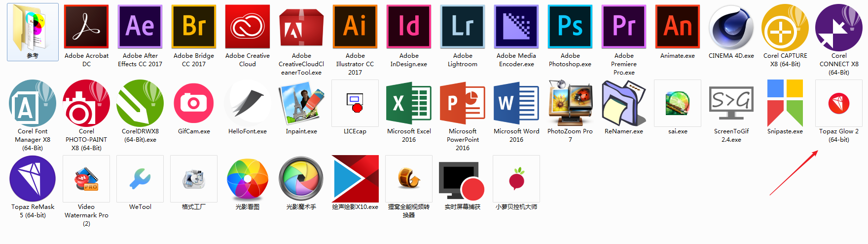Image resolution: width=868 pixels, height=244 pixels.
Task: Click the 'ScreenToGif 2.4.exe' file name
Action: point(731,135)
